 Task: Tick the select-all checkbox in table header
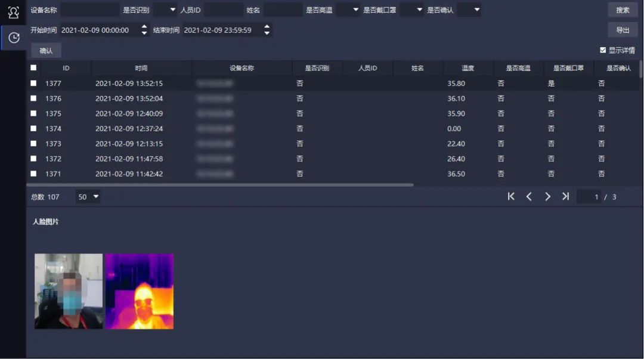tap(33, 68)
